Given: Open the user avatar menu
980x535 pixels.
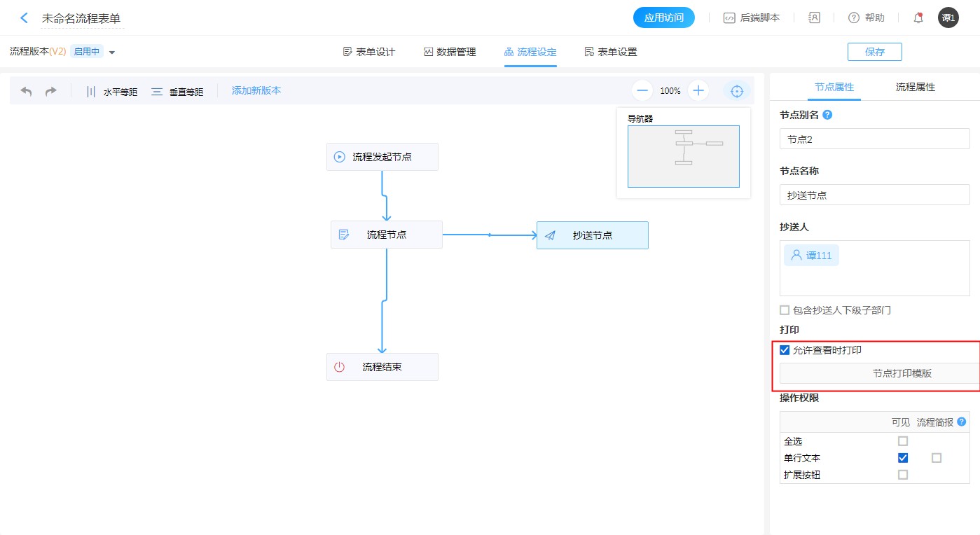Looking at the screenshot, I should [x=948, y=18].
